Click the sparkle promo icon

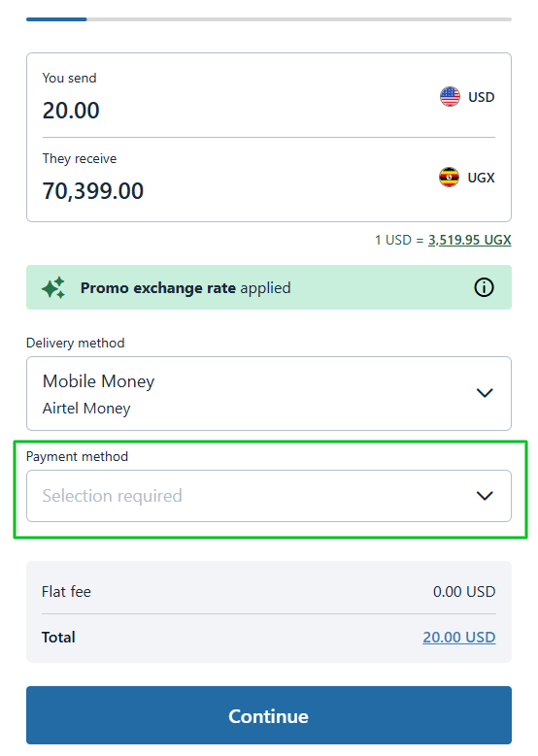53,288
